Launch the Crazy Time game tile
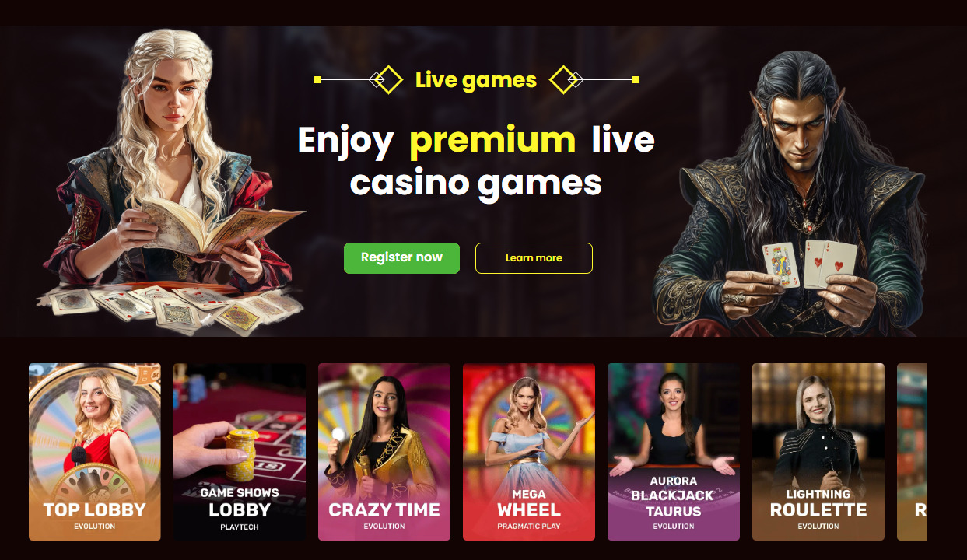The image size is (967, 560). tap(384, 452)
